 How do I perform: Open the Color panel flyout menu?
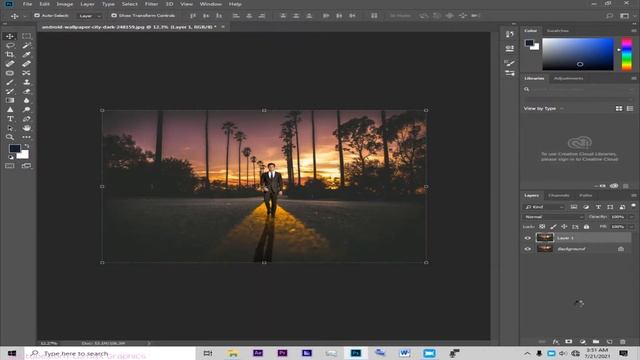pyautogui.click(x=633, y=31)
